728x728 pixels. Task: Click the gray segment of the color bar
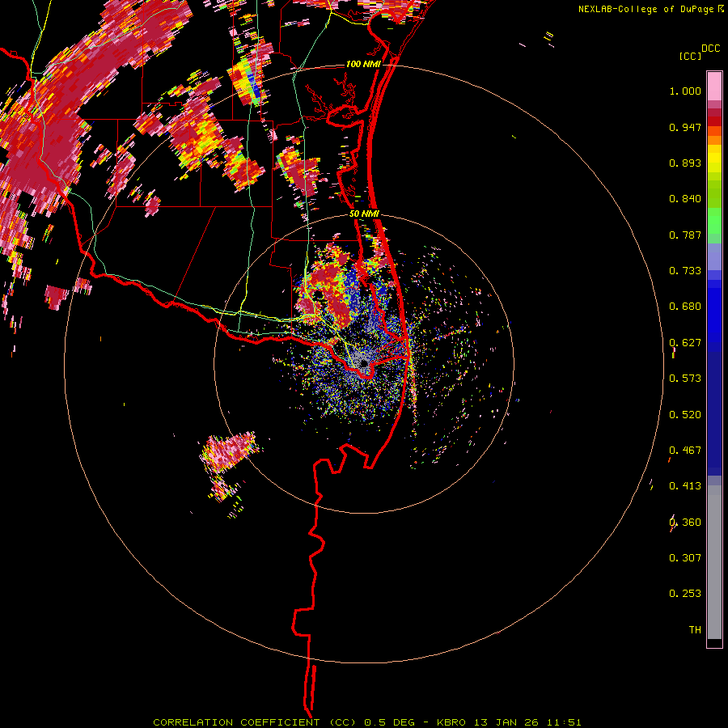(x=714, y=562)
